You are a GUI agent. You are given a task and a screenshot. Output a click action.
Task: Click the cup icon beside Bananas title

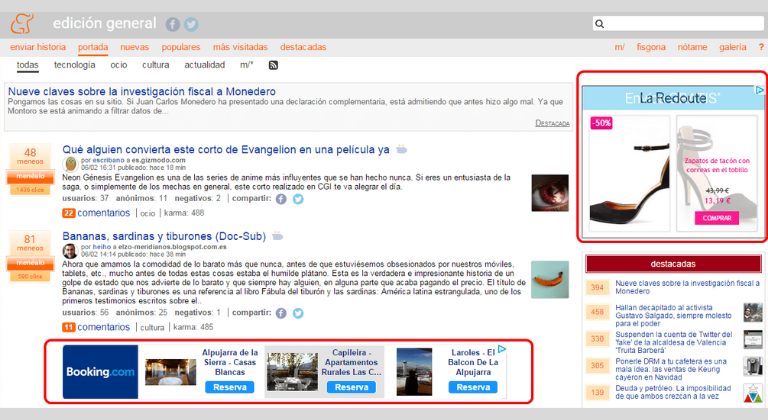278,236
